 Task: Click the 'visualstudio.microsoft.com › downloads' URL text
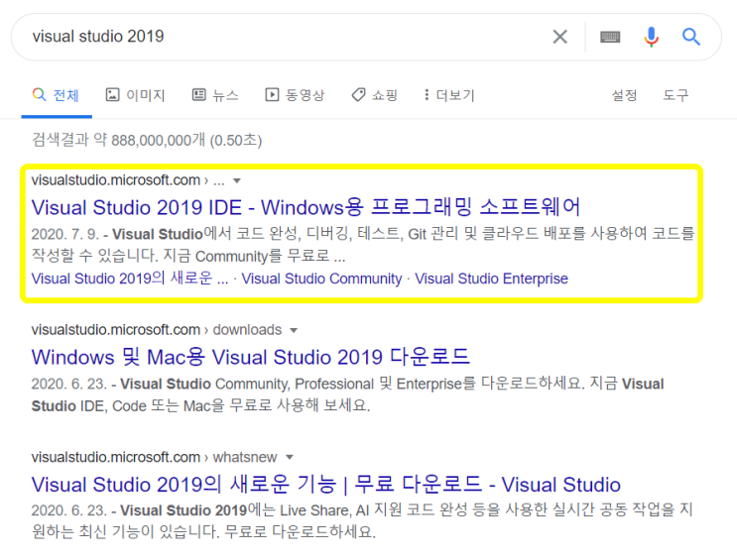[x=157, y=330]
